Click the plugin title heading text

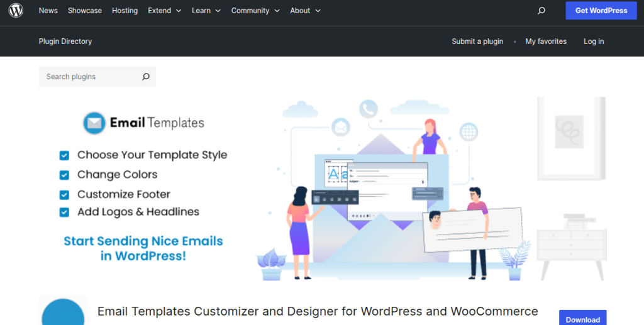pos(318,311)
